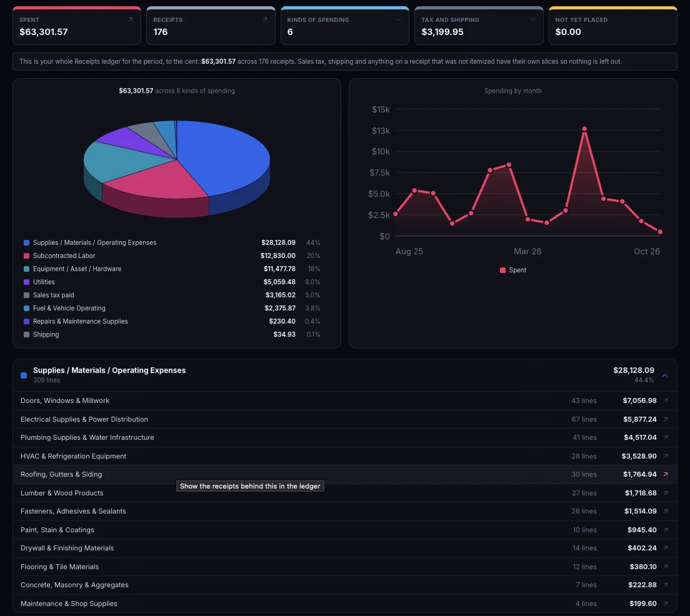
Task: Select the HVAC & Refrigeration Equipment row
Action: pos(344,456)
